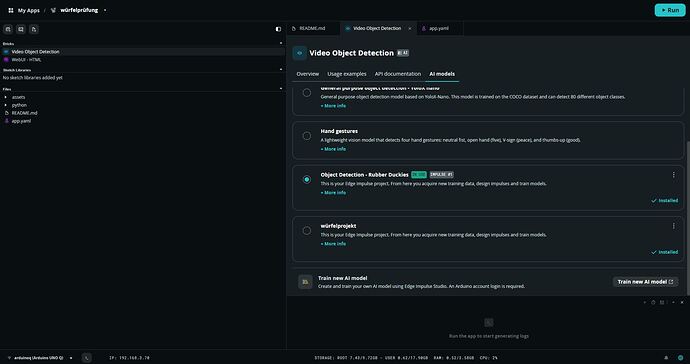Open the Overview tab

tap(308, 74)
